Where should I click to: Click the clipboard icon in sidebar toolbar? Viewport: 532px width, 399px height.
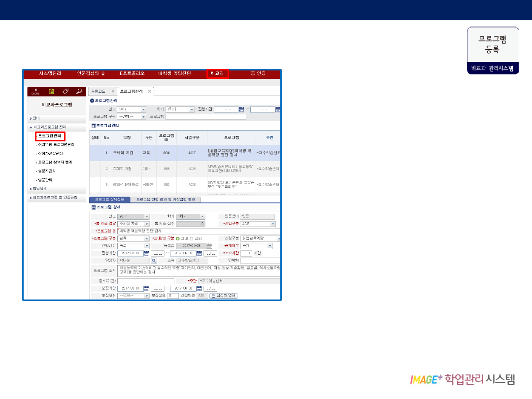pyautogui.click(x=51, y=91)
